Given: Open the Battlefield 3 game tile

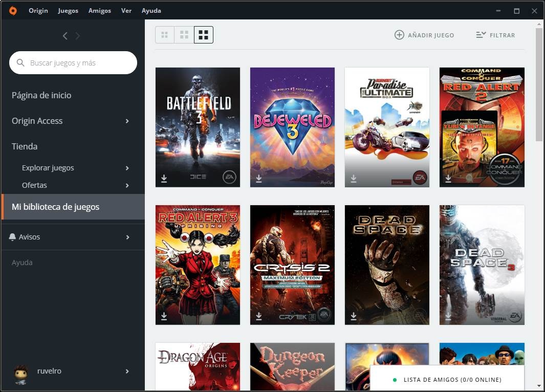Looking at the screenshot, I should click(x=198, y=127).
